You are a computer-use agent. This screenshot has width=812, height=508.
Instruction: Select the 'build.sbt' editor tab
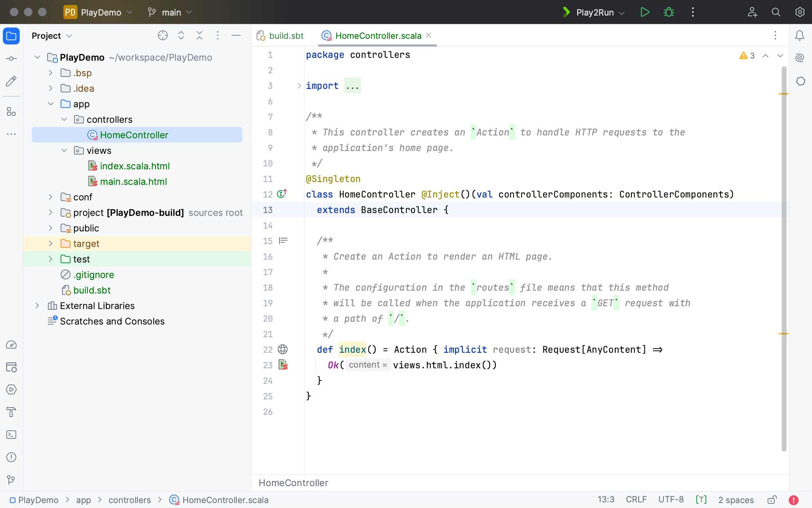pos(281,36)
